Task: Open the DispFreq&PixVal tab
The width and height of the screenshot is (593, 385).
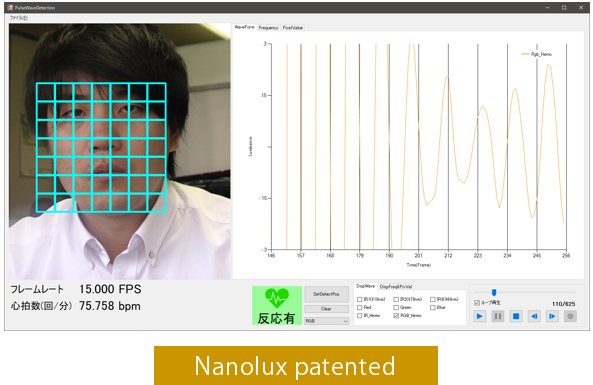Action: [396, 287]
